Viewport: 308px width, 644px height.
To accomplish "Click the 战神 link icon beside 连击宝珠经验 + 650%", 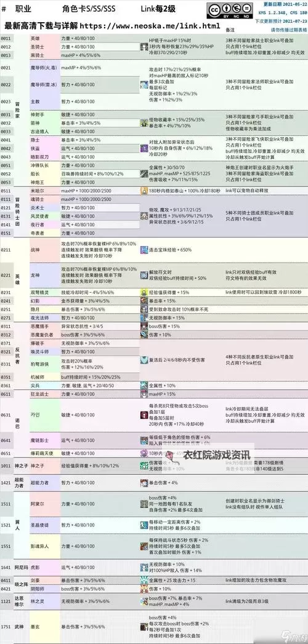I will click(x=144, y=250).
